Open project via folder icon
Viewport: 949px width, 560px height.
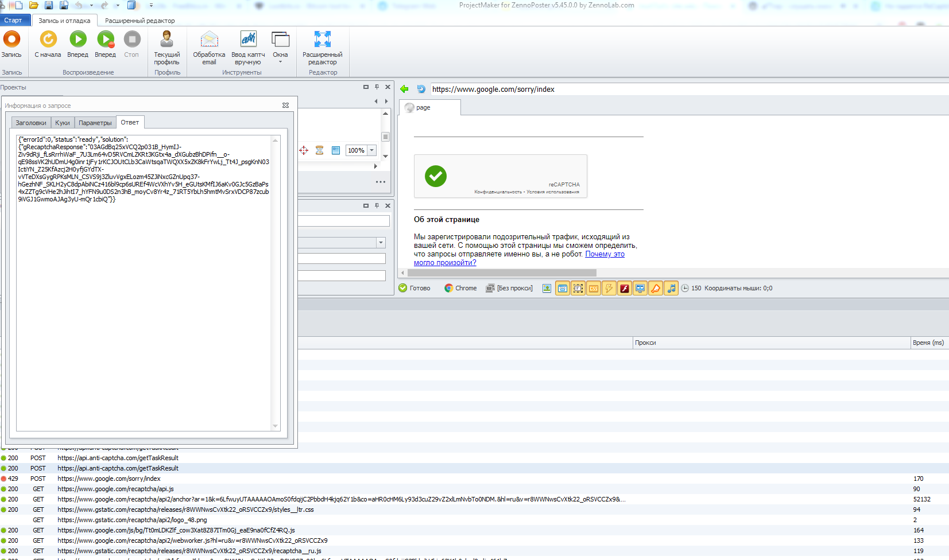click(34, 5)
